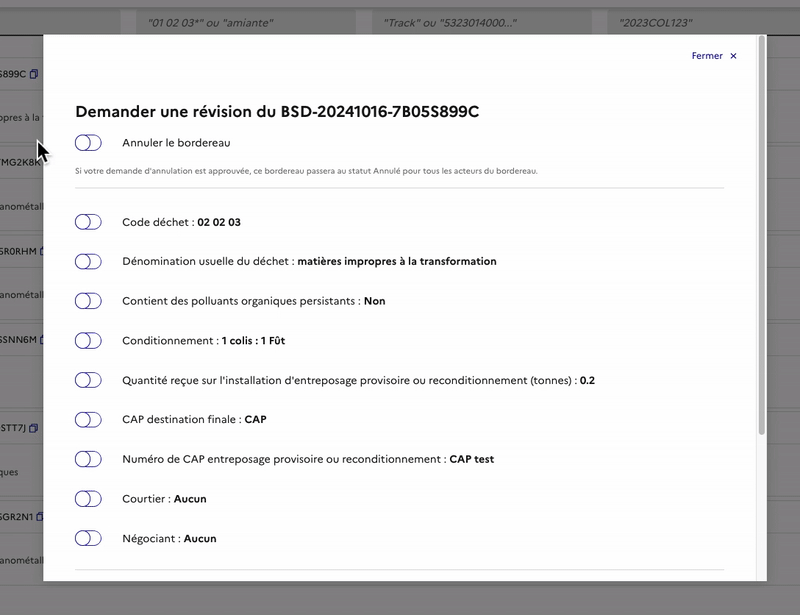
Task: Toggle Contient des polluants organiques persistants
Action: (x=88, y=301)
